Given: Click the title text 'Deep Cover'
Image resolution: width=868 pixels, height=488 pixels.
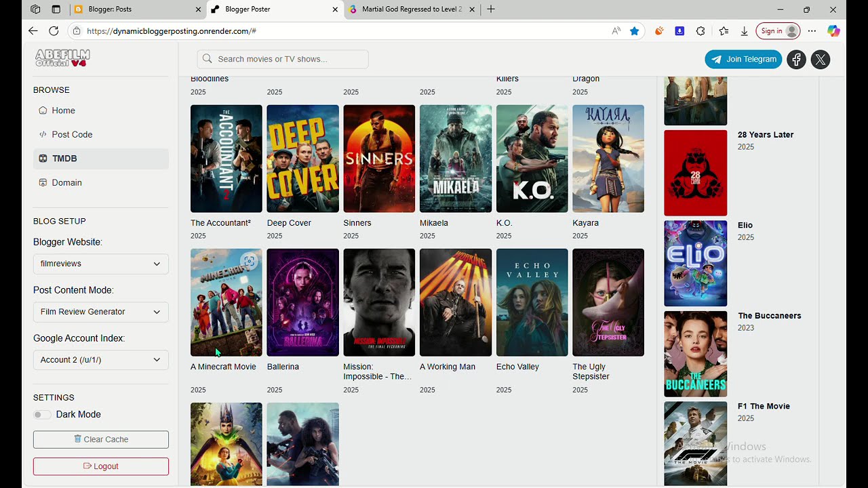Looking at the screenshot, I should coord(289,223).
